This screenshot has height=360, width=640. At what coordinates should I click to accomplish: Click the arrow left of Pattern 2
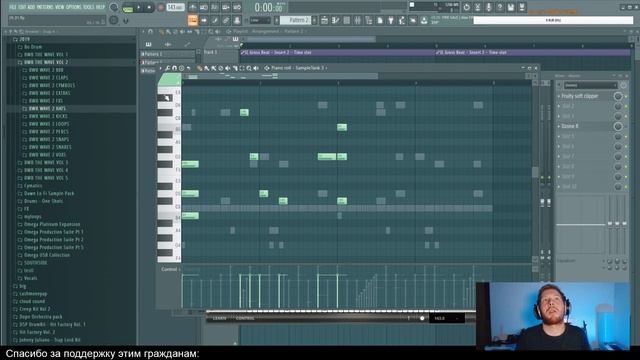coord(277,20)
